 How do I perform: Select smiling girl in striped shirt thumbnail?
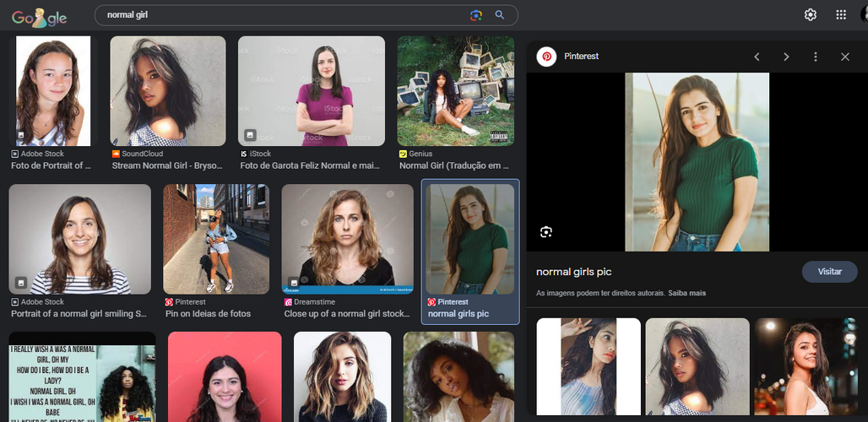coord(79,239)
